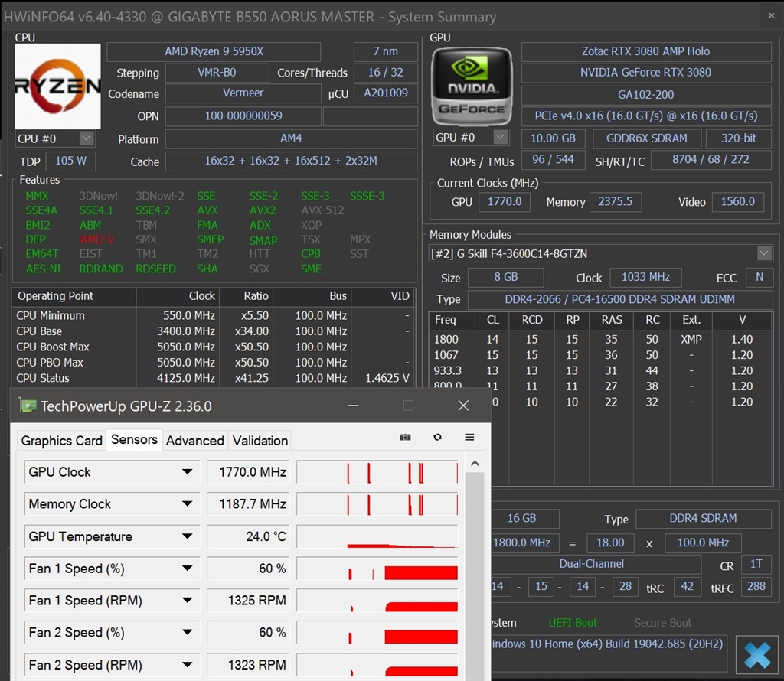Click the 24.0 °C temperature value
This screenshot has height=681, width=784.
click(x=248, y=536)
